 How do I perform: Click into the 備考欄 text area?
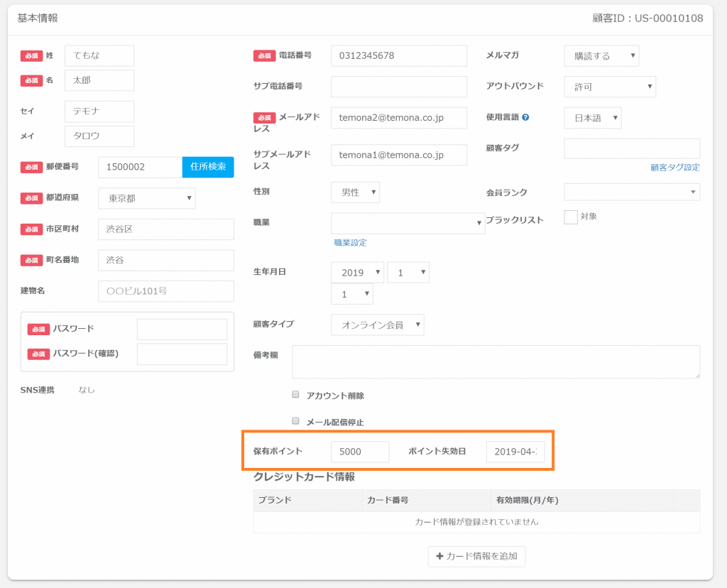pyautogui.click(x=495, y=362)
